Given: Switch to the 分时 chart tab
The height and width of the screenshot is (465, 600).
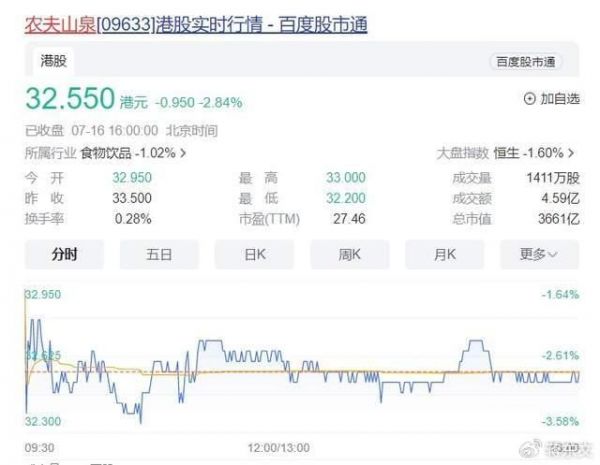Looking at the screenshot, I should (x=64, y=254).
